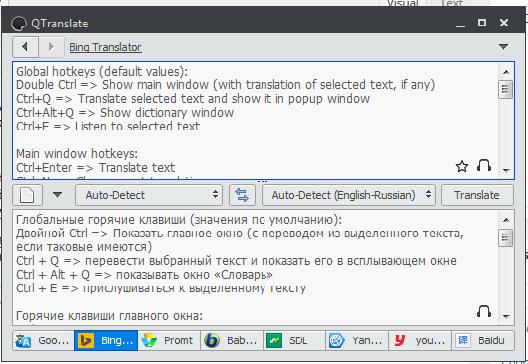528x364 pixels.
Task: Listen to translated text with headphones icon
Action: click(484, 311)
